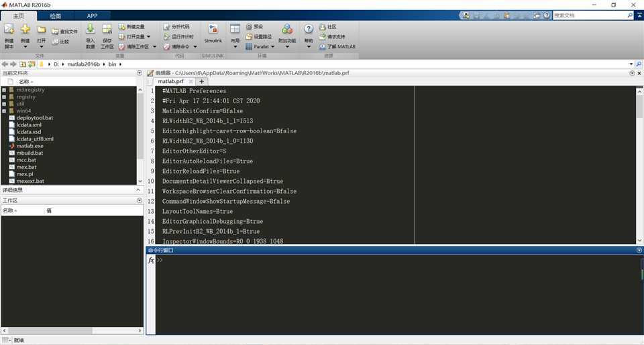This screenshot has width=644, height=345.
Task: Go forward with the address bar arrow
Action: (13, 64)
